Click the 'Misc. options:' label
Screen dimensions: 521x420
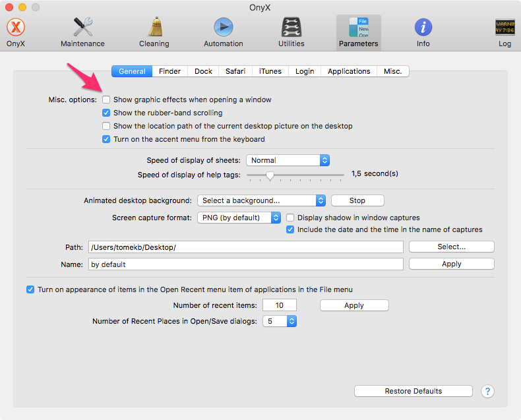tap(73, 100)
